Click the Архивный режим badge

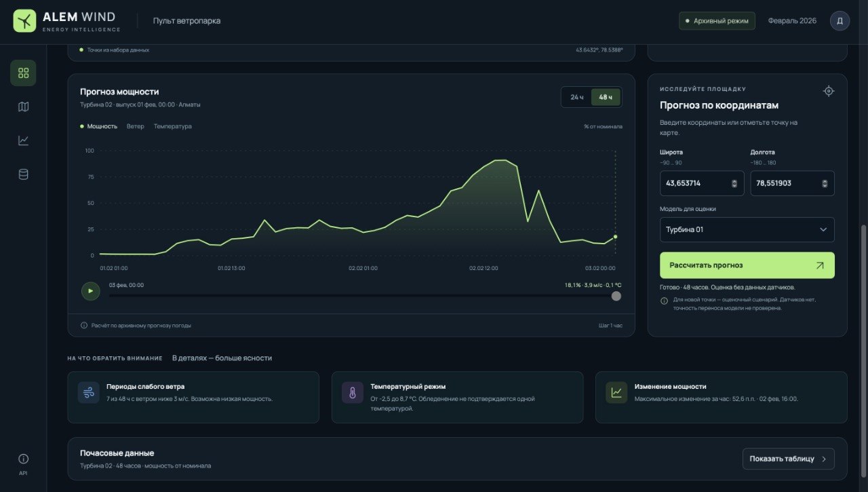coord(717,21)
